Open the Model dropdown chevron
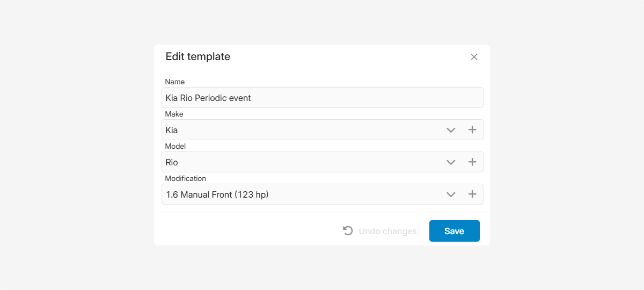This screenshot has width=644, height=290. pyautogui.click(x=451, y=162)
